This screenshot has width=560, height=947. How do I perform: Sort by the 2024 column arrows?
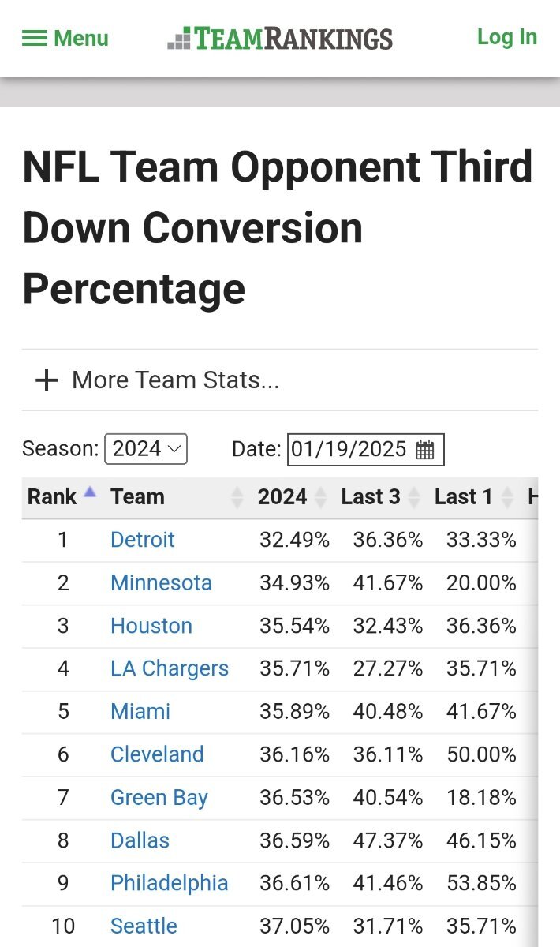(x=320, y=497)
